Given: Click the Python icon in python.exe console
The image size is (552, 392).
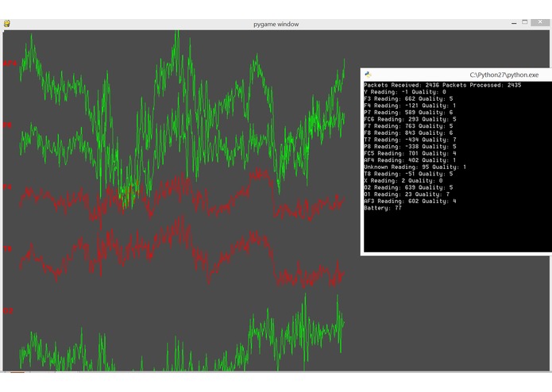Looking at the screenshot, I should (369, 75).
